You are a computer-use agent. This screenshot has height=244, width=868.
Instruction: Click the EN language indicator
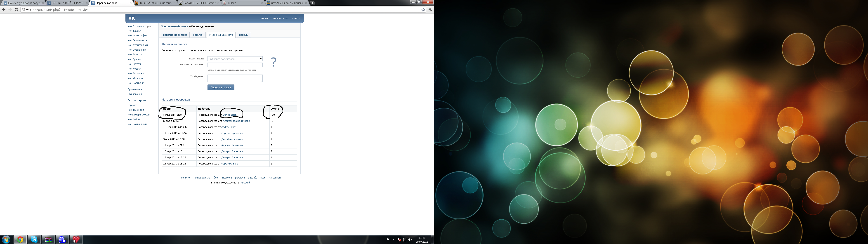point(387,239)
